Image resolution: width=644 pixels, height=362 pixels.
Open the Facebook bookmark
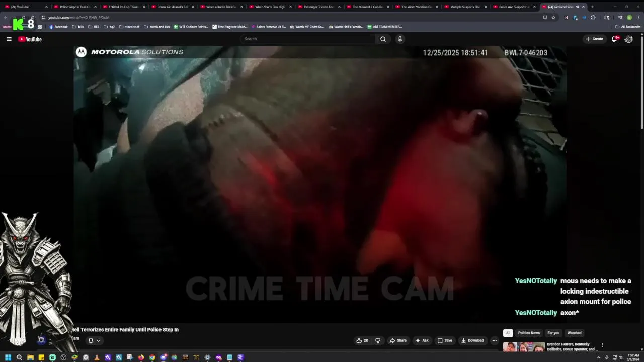point(58,27)
